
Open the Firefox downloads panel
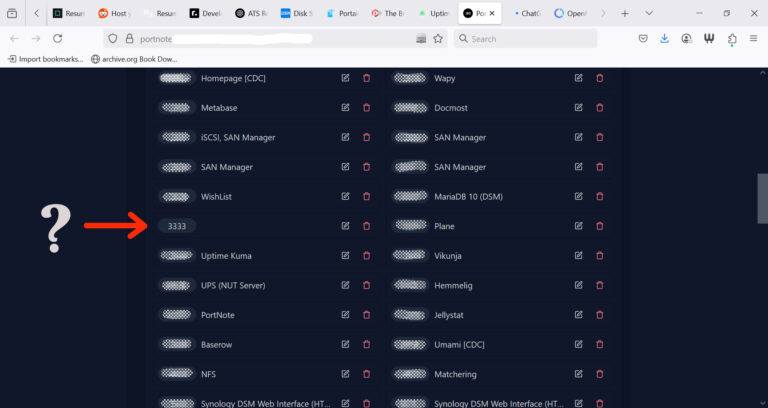coord(664,38)
